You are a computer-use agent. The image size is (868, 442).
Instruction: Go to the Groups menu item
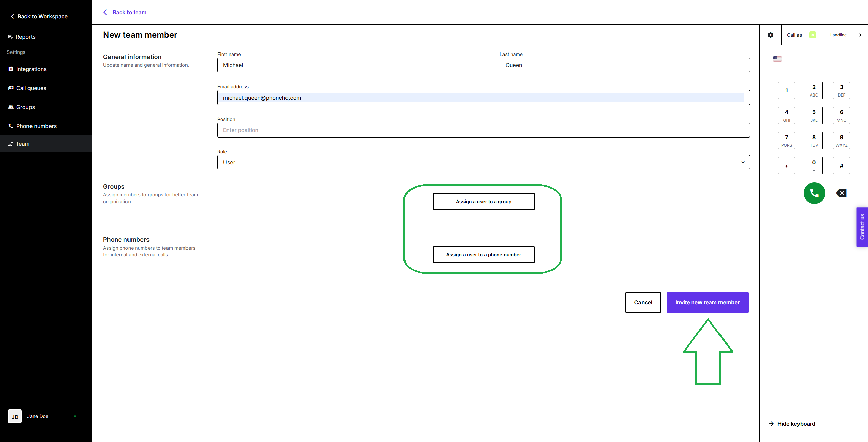pyautogui.click(x=25, y=107)
